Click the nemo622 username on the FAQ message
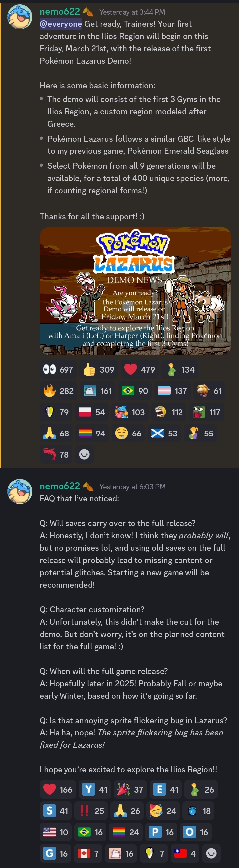Screen dimensions: 239x868 click(60, 486)
